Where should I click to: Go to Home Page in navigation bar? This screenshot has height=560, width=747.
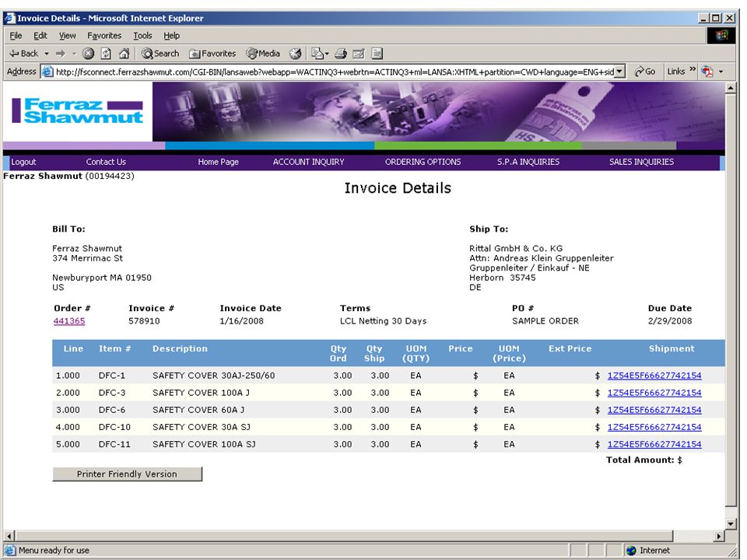(x=218, y=162)
